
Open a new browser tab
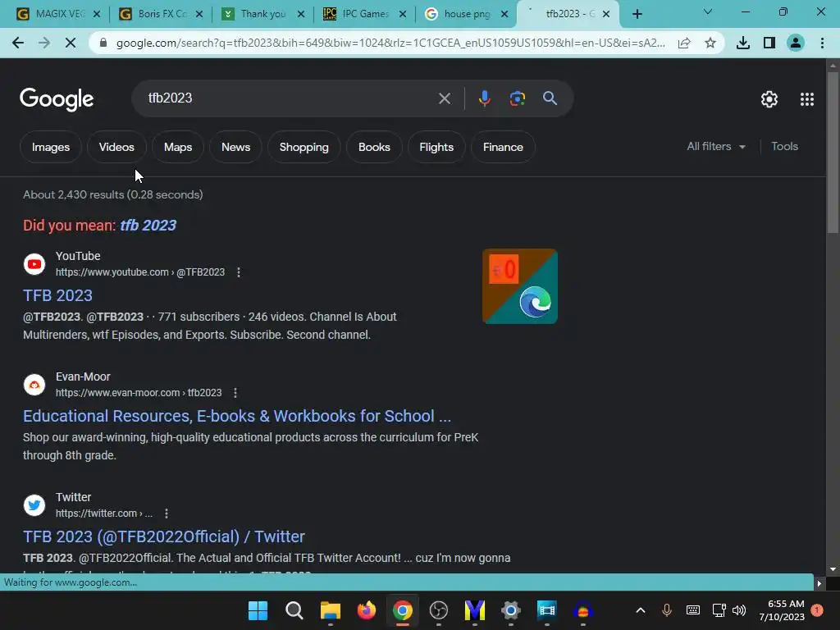[x=637, y=14]
